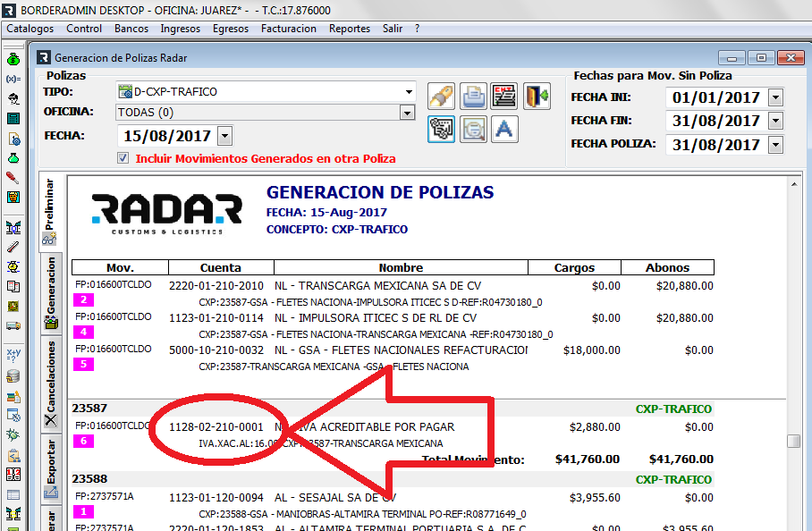This screenshot has height=531, width=812.
Task: Toggle Incluir Movimientos Generados en otra Poliza
Action: (123, 158)
